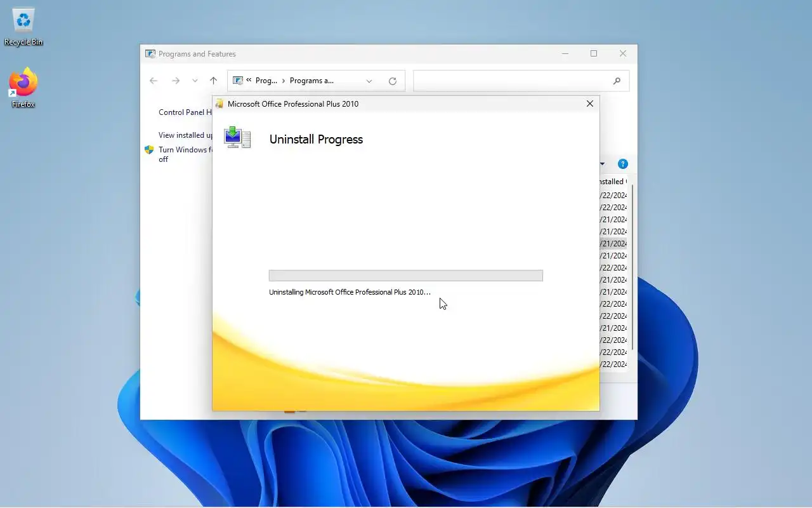Screen dimensions: 812x508
Task: Go up one level with the up arrow
Action: [x=213, y=81]
